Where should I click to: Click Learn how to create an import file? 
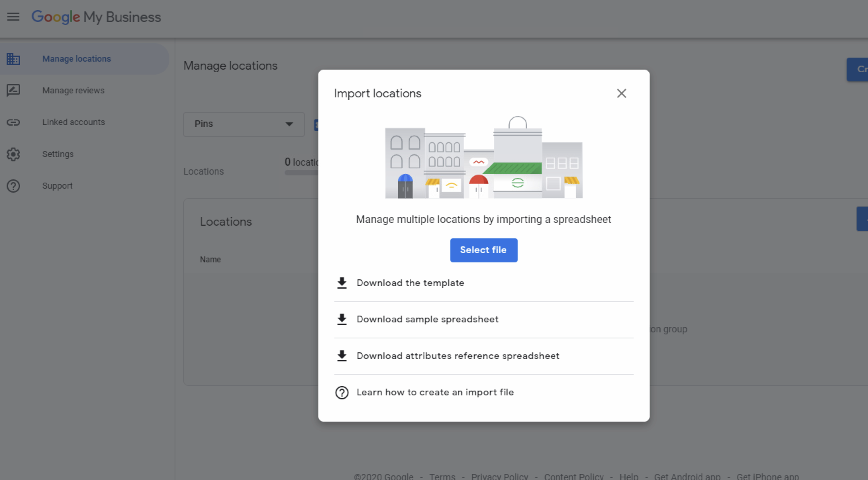pos(435,392)
